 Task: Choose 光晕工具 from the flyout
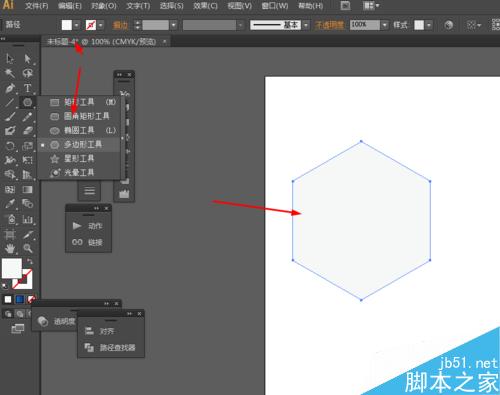79,173
